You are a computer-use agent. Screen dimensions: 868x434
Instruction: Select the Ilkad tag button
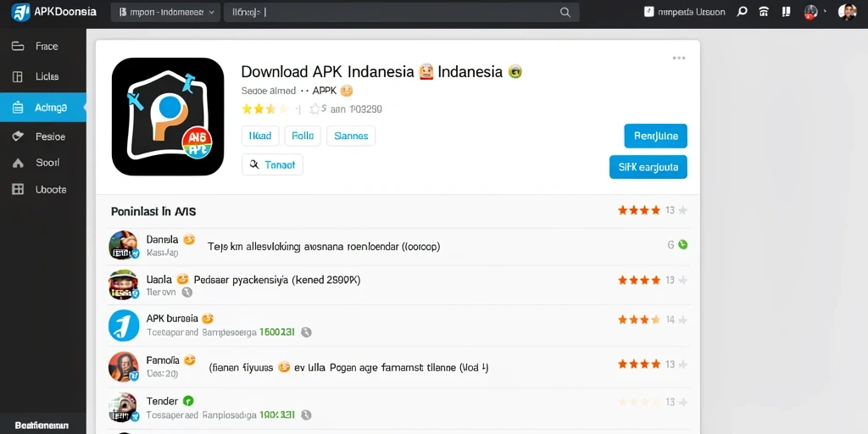pos(259,136)
